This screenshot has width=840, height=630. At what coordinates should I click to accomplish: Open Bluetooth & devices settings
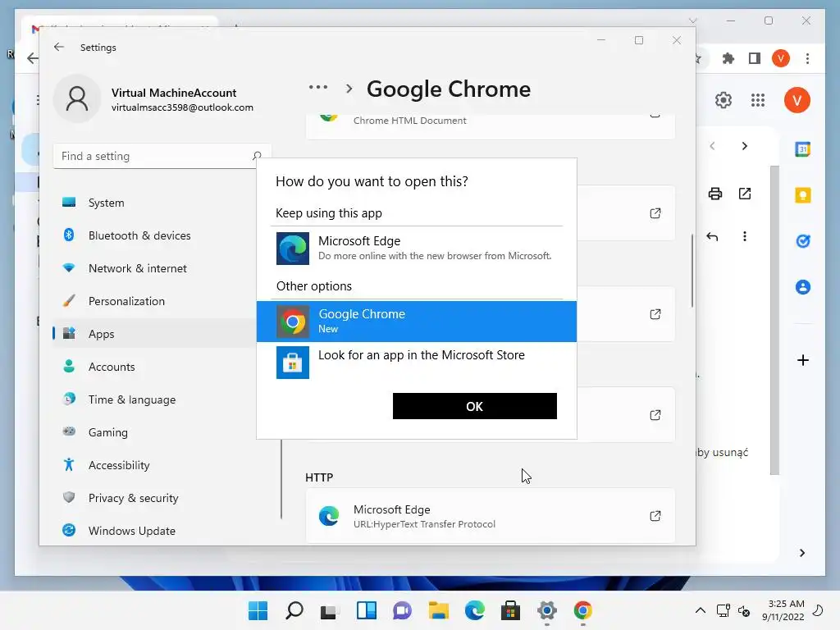(x=154, y=235)
